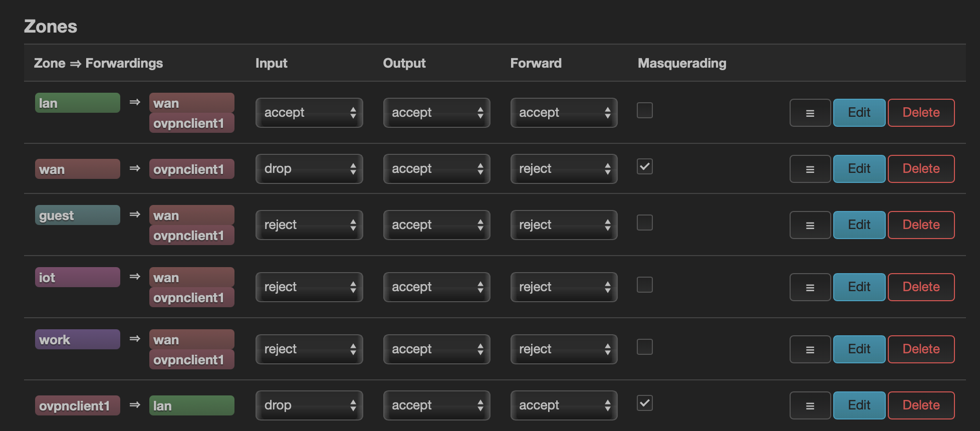
Task: Delete the iot zone
Action: pyautogui.click(x=921, y=287)
